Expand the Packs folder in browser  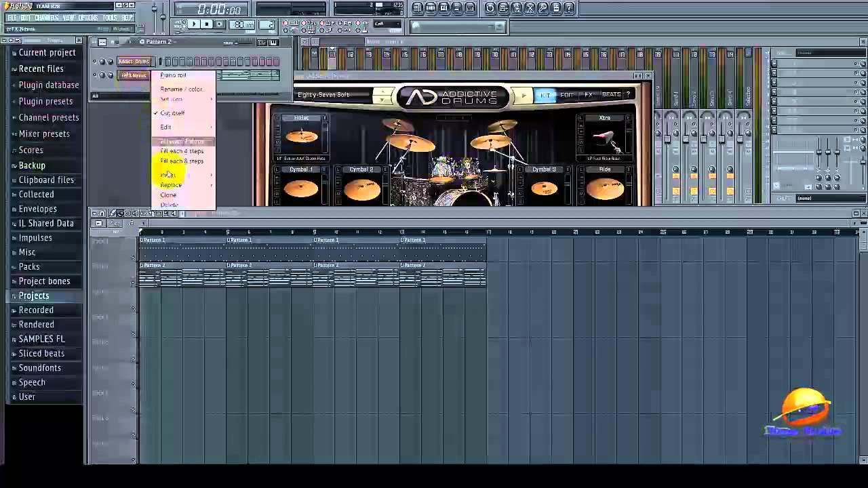point(29,266)
